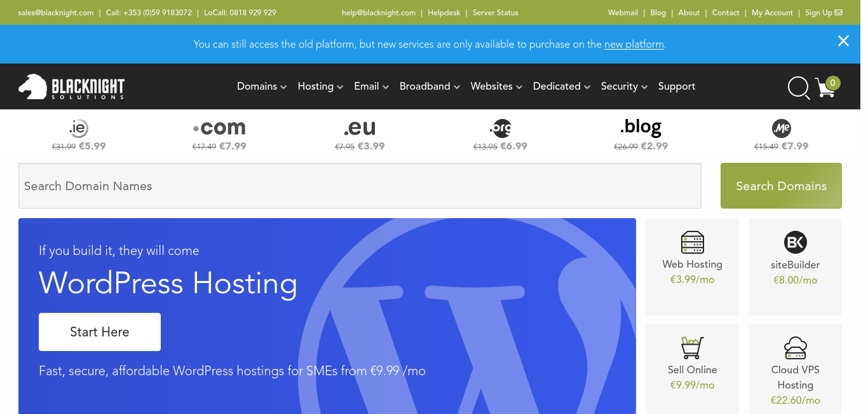Screen dimensions: 868x414
Task: Focus the Search Domain Names field
Action: (360, 186)
